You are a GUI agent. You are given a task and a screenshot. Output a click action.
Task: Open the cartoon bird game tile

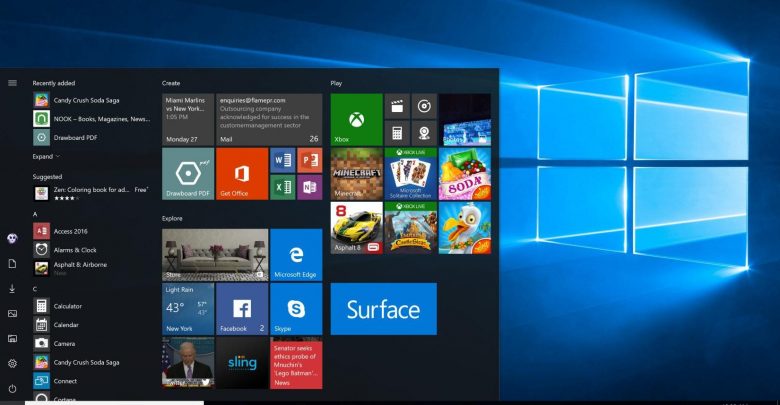[x=465, y=228]
